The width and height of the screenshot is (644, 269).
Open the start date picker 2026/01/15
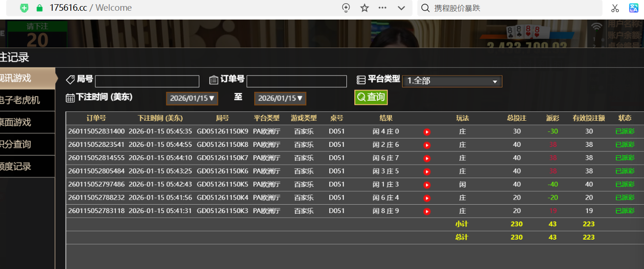click(190, 98)
